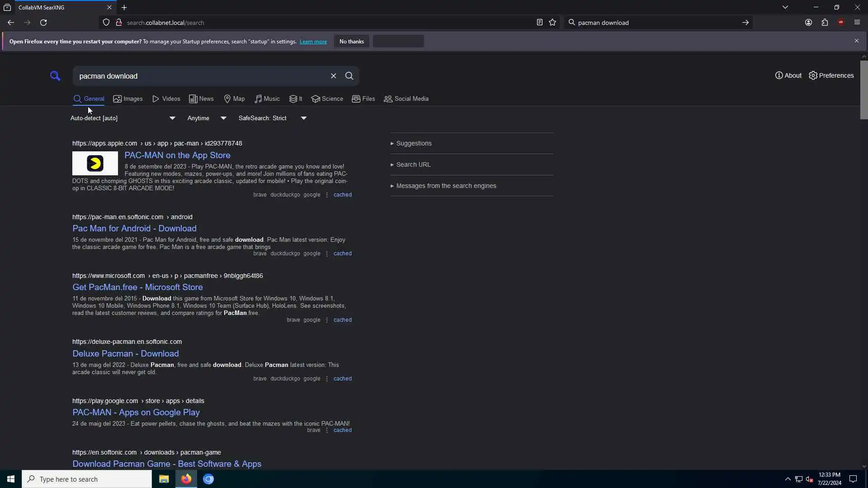The height and width of the screenshot is (488, 868).
Task: Bookmark this page with star icon
Action: click(552, 23)
